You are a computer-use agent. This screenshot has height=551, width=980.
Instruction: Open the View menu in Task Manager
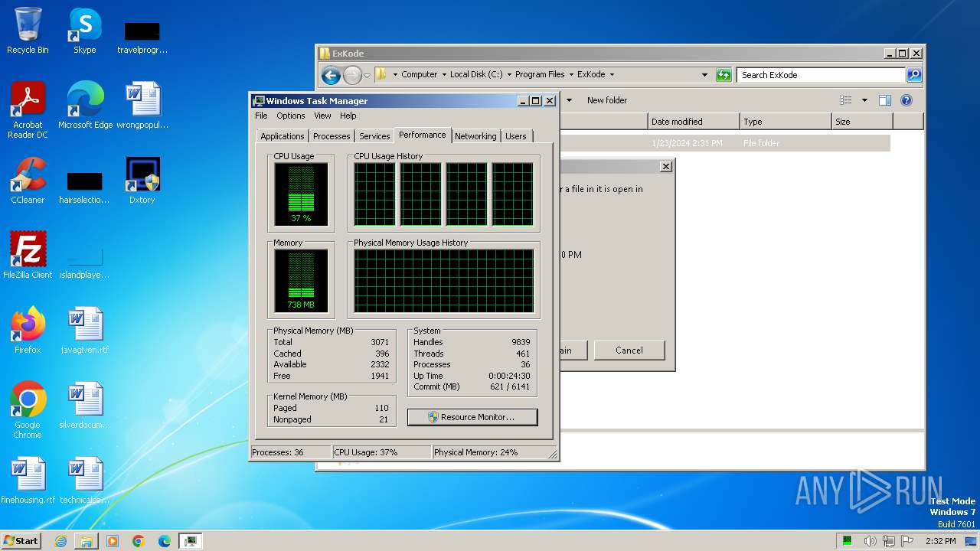pyautogui.click(x=322, y=116)
